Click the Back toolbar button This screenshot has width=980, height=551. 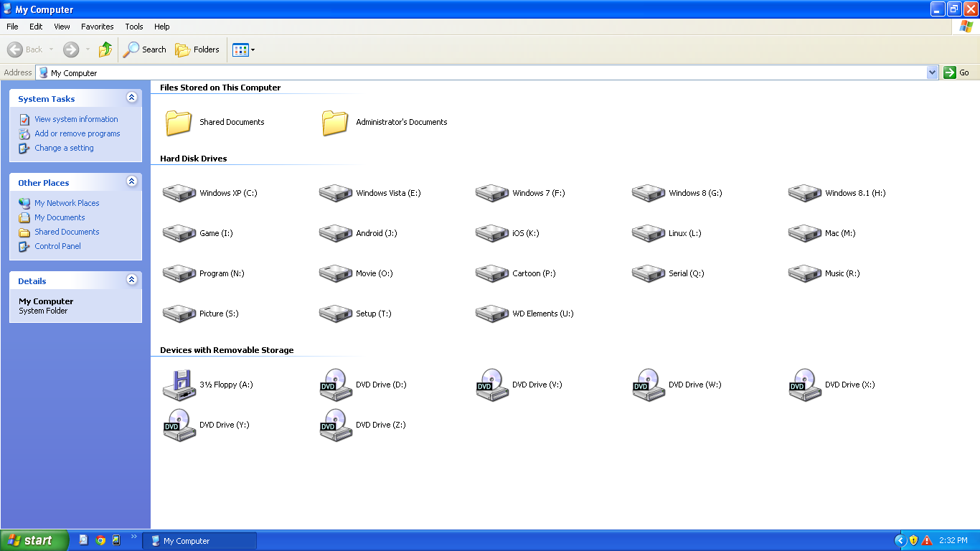(x=25, y=50)
